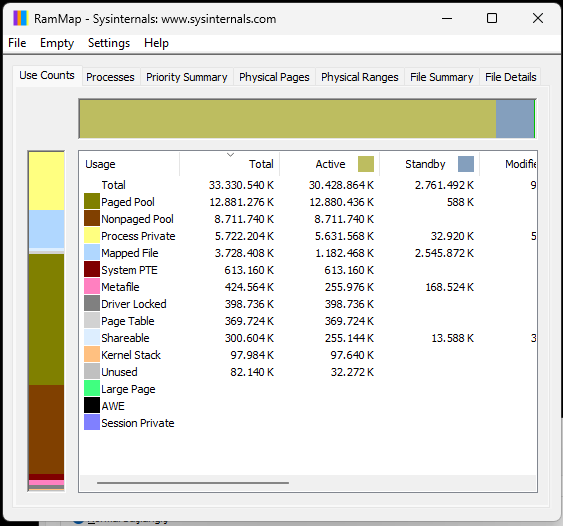Click the Active color swatch in the header
The image size is (563, 526).
tap(366, 164)
